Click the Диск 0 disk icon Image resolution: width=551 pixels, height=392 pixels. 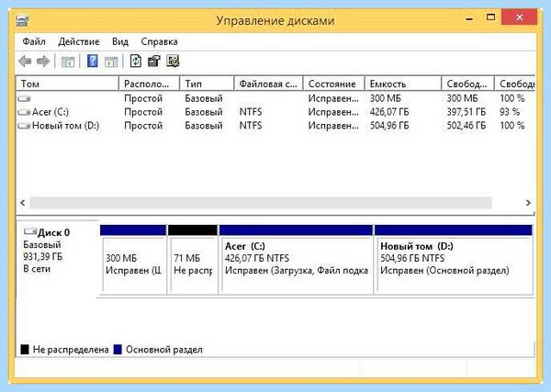pyautogui.click(x=30, y=231)
